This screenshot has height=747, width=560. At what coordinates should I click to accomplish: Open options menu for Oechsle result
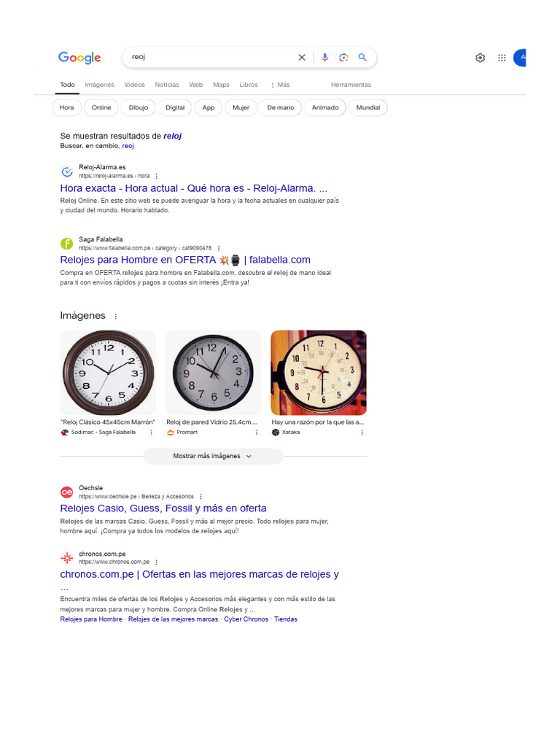pos(201,496)
